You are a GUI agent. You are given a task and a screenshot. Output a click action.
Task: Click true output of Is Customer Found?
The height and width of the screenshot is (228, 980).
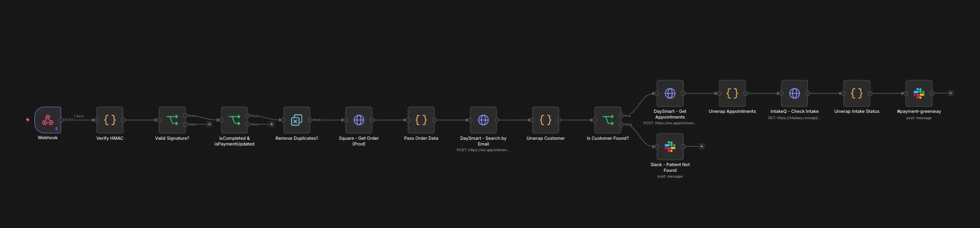coord(621,116)
